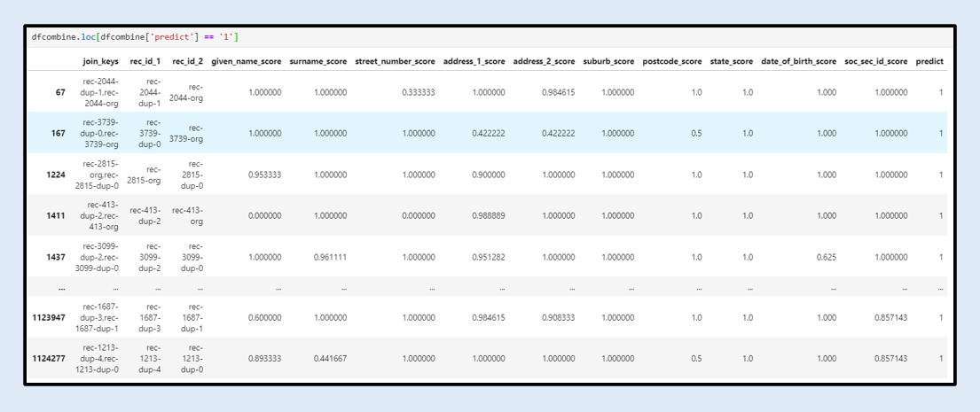
Task: Click address_2_score value 0.984615 in row 67
Action: click(x=560, y=92)
